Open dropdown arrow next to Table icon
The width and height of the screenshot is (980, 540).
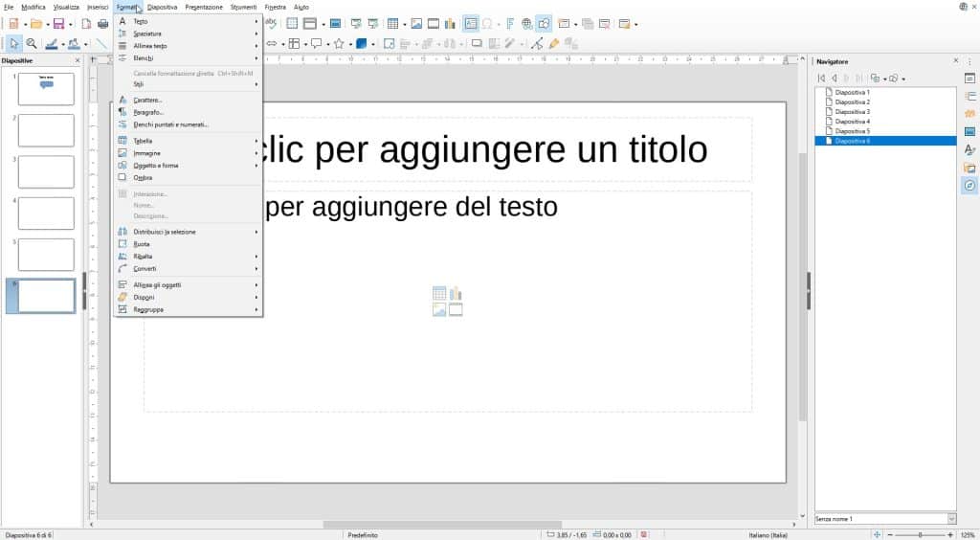click(x=405, y=24)
